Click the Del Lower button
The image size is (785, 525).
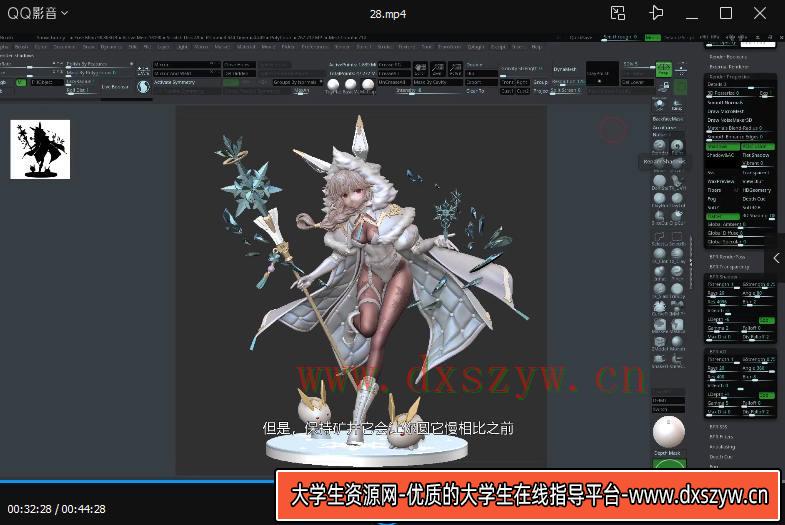point(637,82)
